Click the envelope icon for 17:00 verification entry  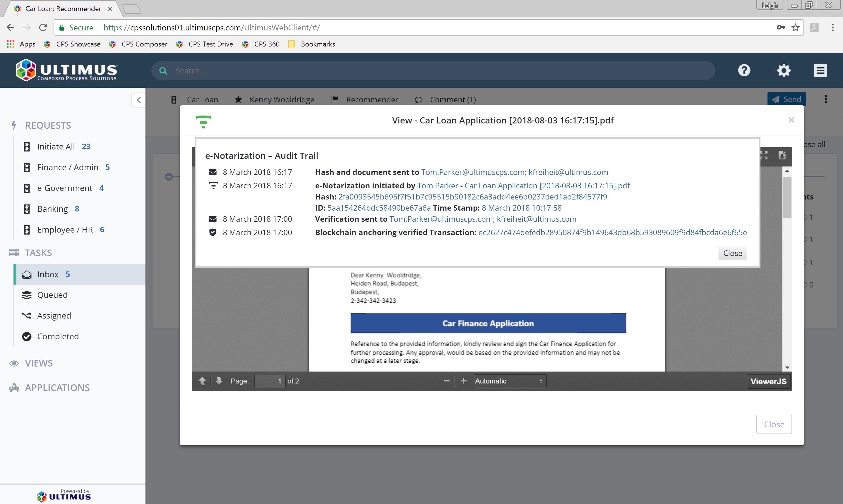click(x=213, y=219)
